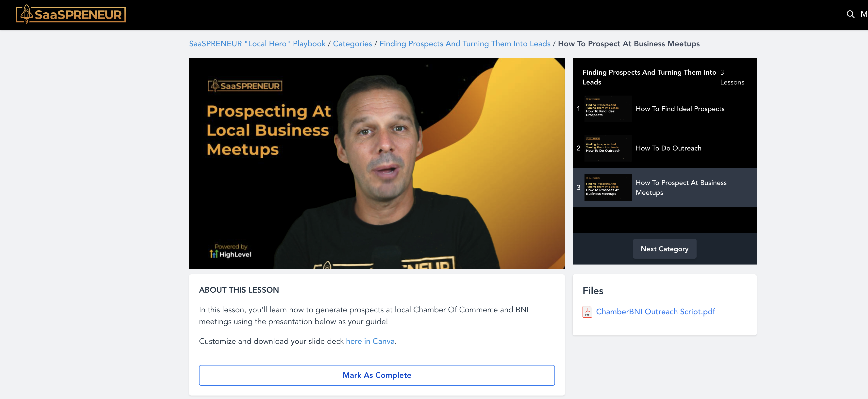868x399 pixels.
Task: Download ChamberBNI Outreach Script.pdf
Action: 655,312
